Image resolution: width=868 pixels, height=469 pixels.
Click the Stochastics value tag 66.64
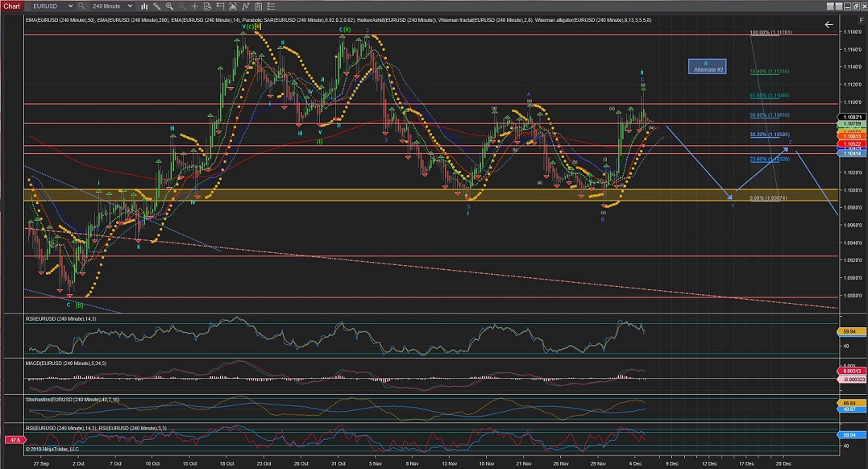849,403
